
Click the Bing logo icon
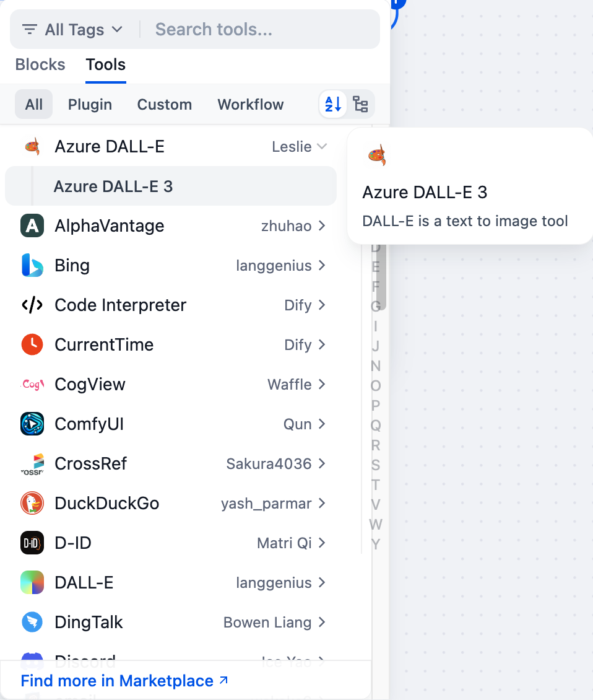[32, 266]
